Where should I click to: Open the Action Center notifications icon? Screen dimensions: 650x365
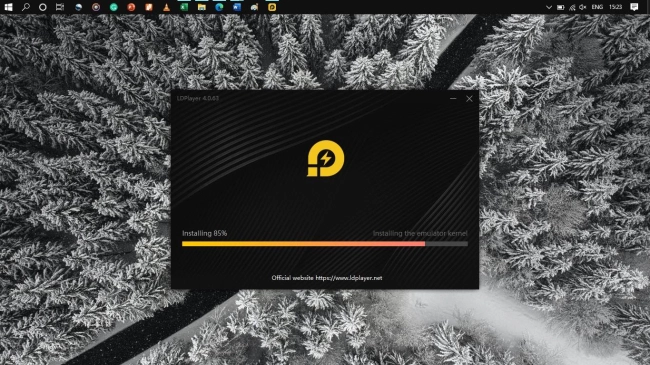(x=634, y=7)
